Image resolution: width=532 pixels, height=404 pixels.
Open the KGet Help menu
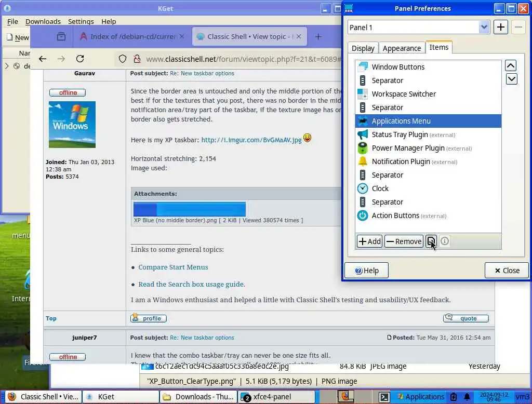tap(109, 21)
